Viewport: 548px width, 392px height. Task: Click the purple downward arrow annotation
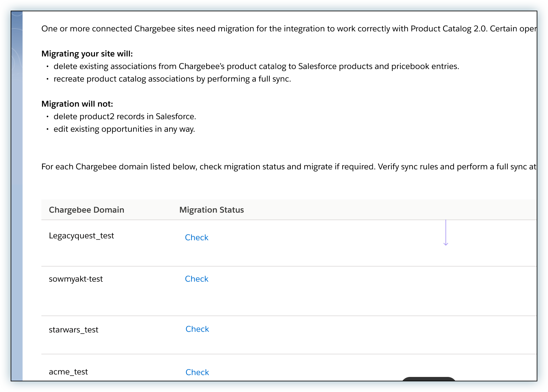pyautogui.click(x=445, y=233)
